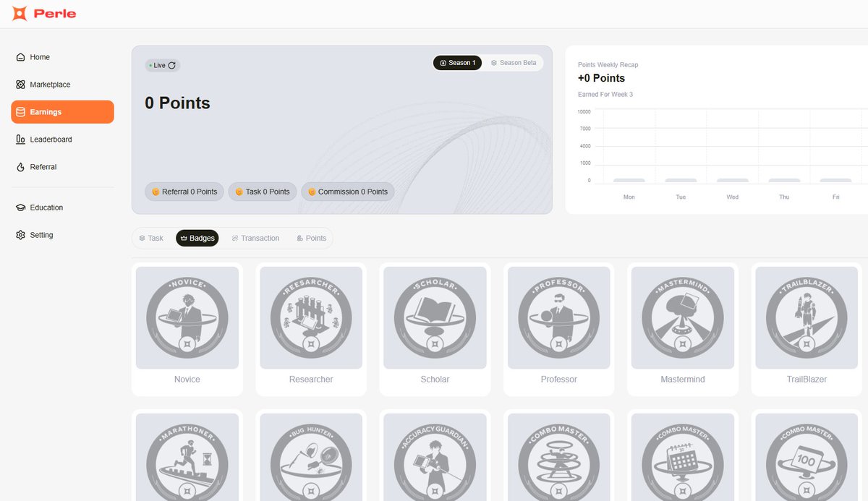Screen dimensions: 868x501
Task: Click the Marketplace sidebar icon
Action: click(x=20, y=85)
